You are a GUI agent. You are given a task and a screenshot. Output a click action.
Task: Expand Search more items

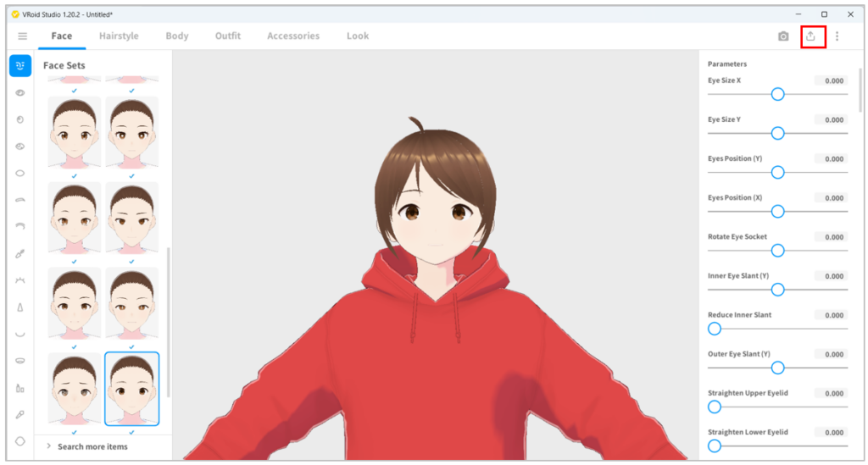(92, 446)
